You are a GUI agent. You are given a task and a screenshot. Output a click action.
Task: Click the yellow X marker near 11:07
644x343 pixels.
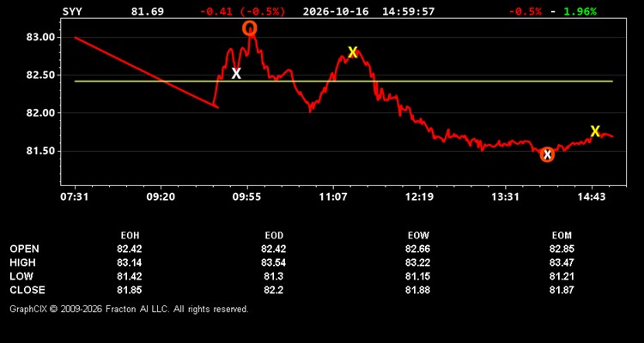click(352, 52)
